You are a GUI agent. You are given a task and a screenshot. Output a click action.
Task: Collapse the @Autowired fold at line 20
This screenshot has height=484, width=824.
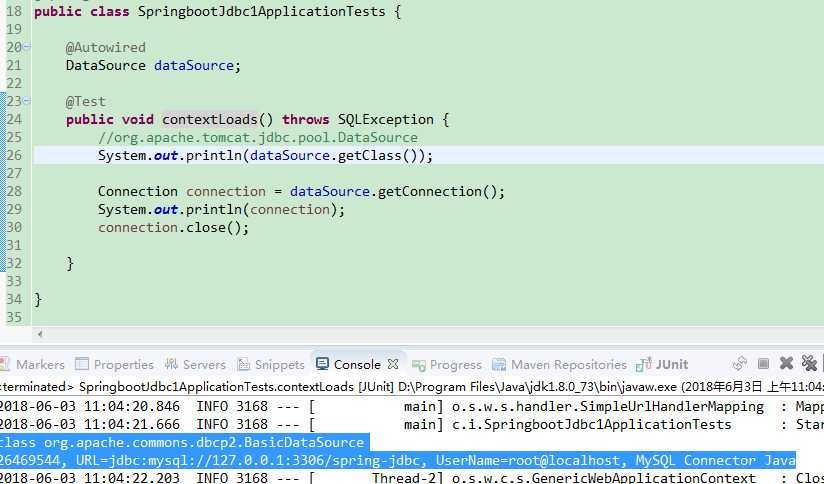click(x=26, y=47)
